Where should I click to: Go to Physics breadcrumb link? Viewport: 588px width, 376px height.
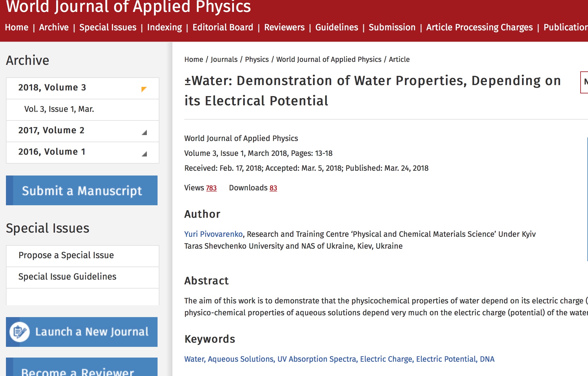click(x=257, y=59)
